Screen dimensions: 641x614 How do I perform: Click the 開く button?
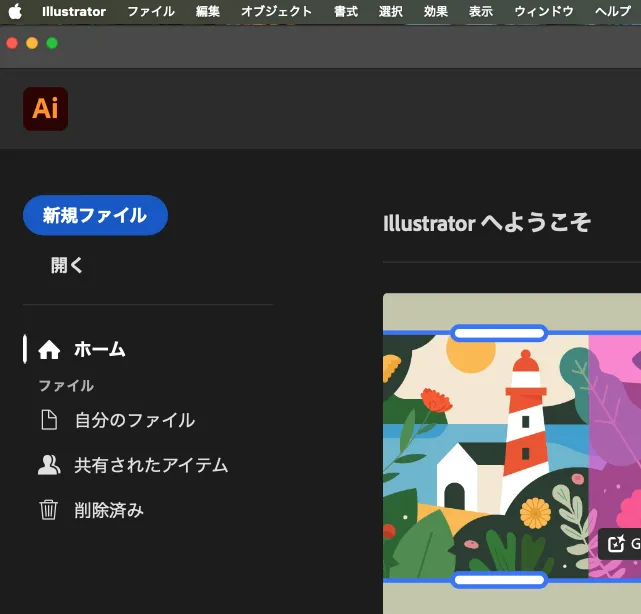click(x=67, y=265)
